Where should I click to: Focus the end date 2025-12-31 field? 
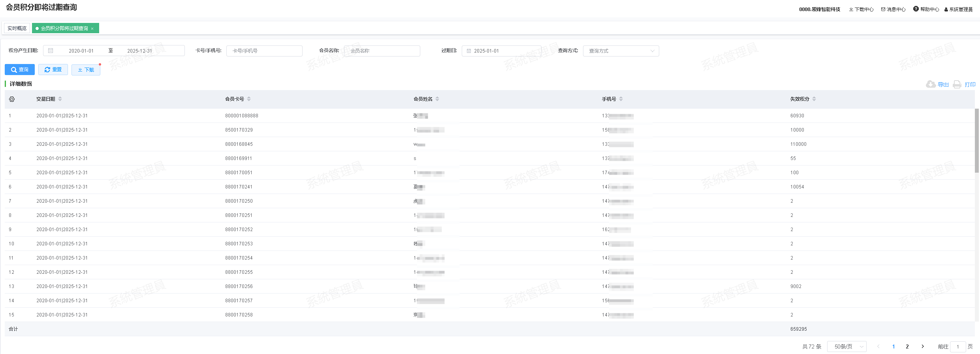point(139,51)
